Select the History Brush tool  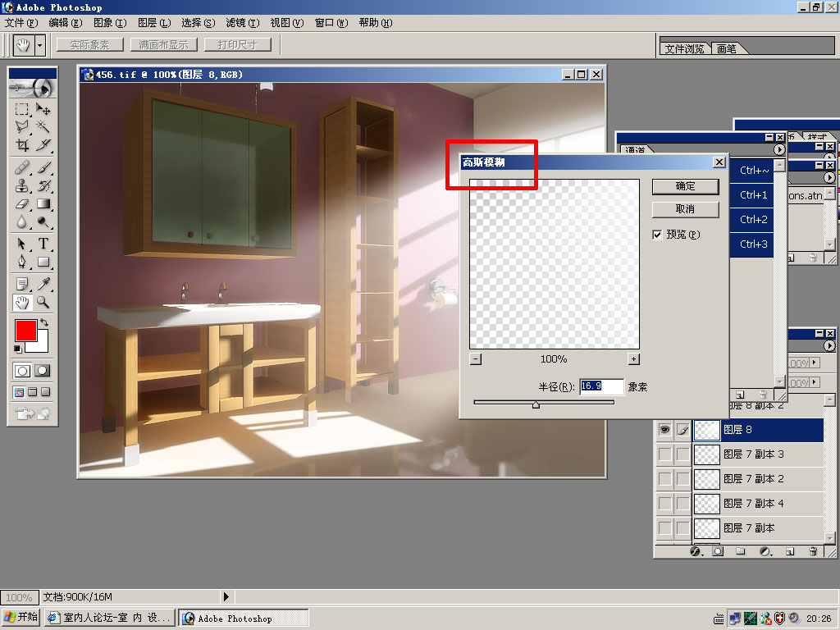(x=43, y=186)
